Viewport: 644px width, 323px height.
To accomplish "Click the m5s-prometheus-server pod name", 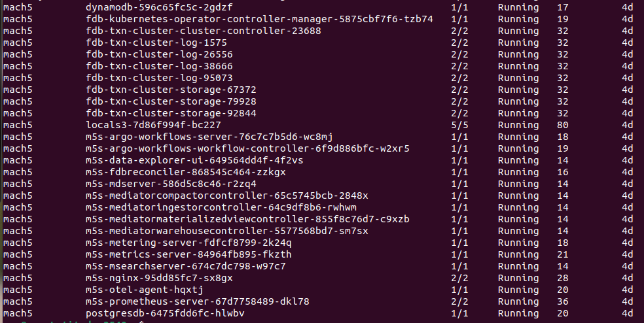I will click(x=197, y=301).
